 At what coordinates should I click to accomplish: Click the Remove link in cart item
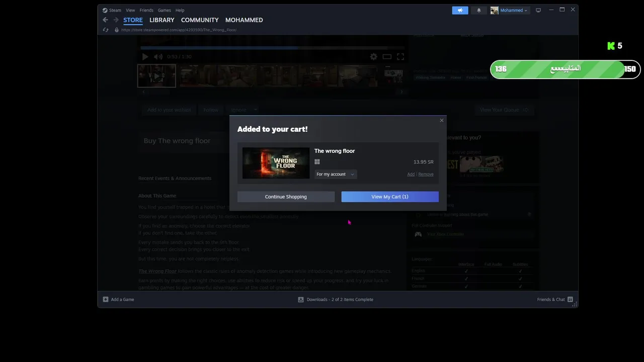pos(426,174)
